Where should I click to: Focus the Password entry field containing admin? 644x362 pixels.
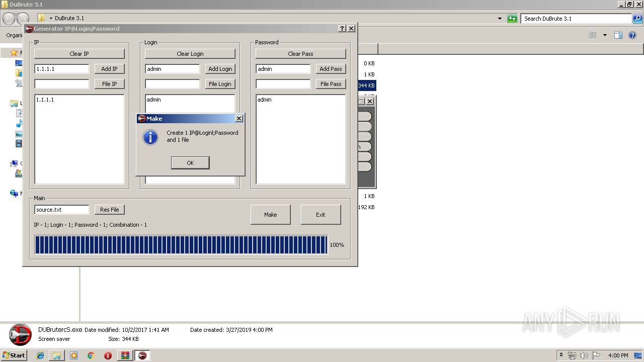pyautogui.click(x=283, y=69)
